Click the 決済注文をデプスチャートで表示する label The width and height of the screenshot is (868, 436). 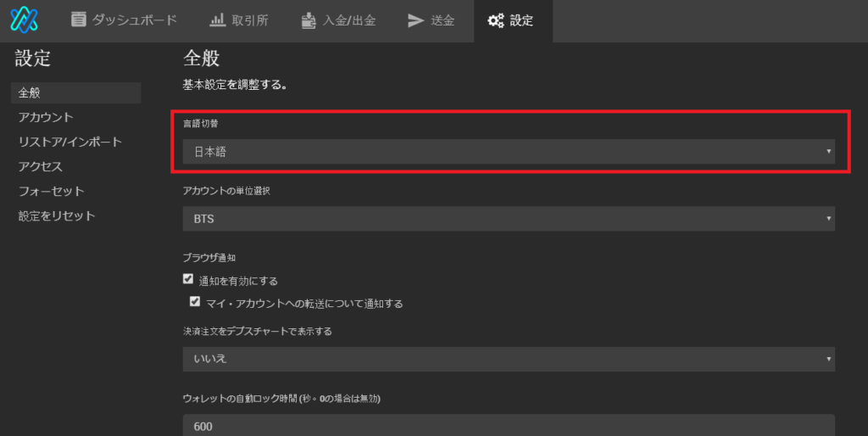pyautogui.click(x=258, y=332)
